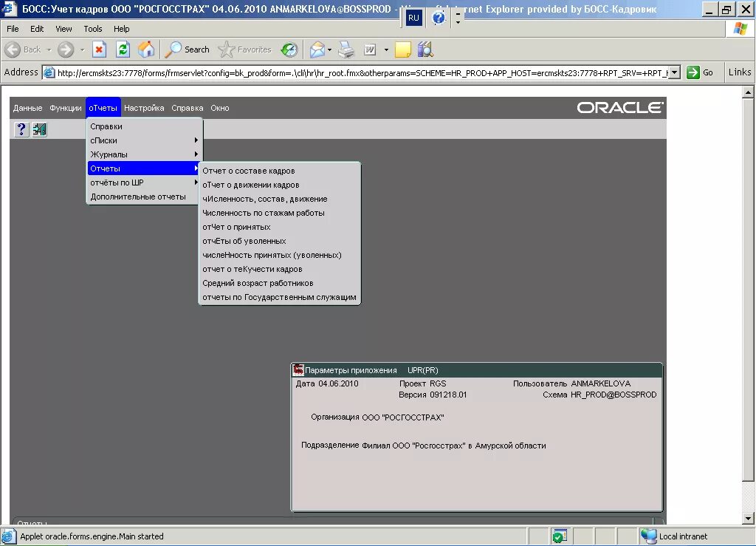The height and width of the screenshot is (546, 756).
Task: Select the highlighted Отчеты submenu item
Action: tap(144, 168)
